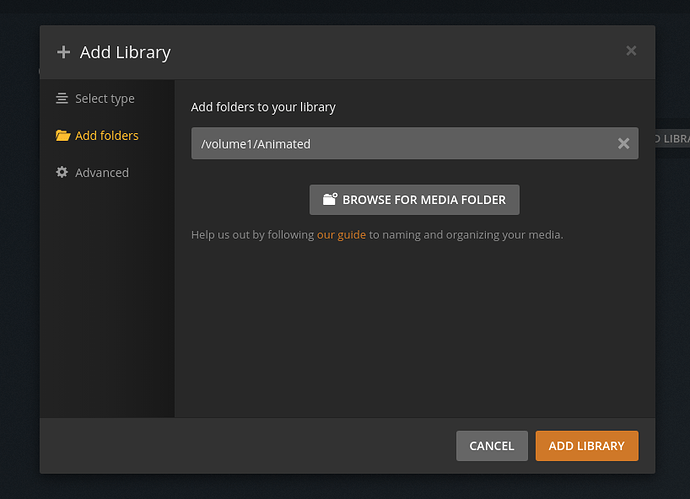The width and height of the screenshot is (690, 499).
Task: Click the Select type list icon
Action: (x=62, y=98)
